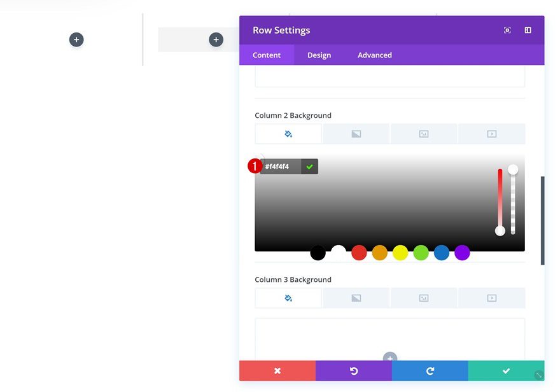Open the Advanced tab

click(x=374, y=55)
